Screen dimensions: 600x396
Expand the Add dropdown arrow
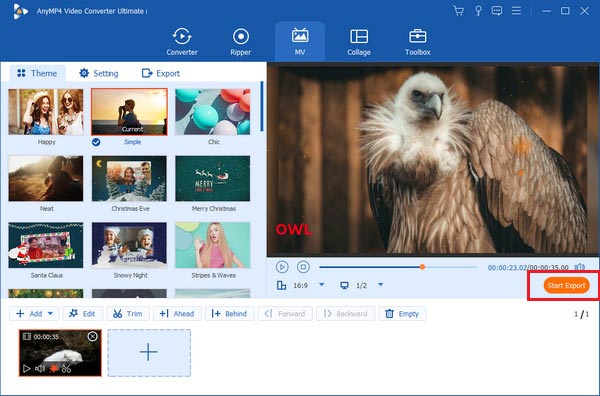[x=51, y=314]
